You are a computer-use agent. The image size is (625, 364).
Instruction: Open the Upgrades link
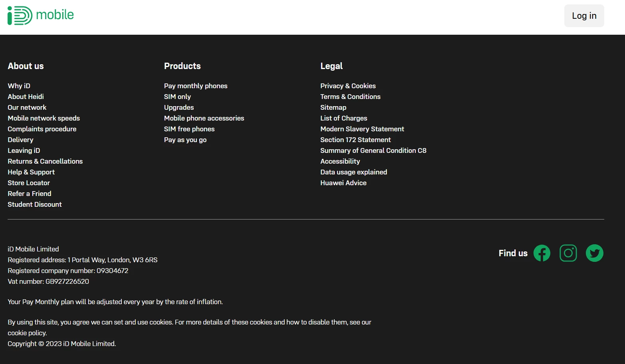pyautogui.click(x=179, y=107)
